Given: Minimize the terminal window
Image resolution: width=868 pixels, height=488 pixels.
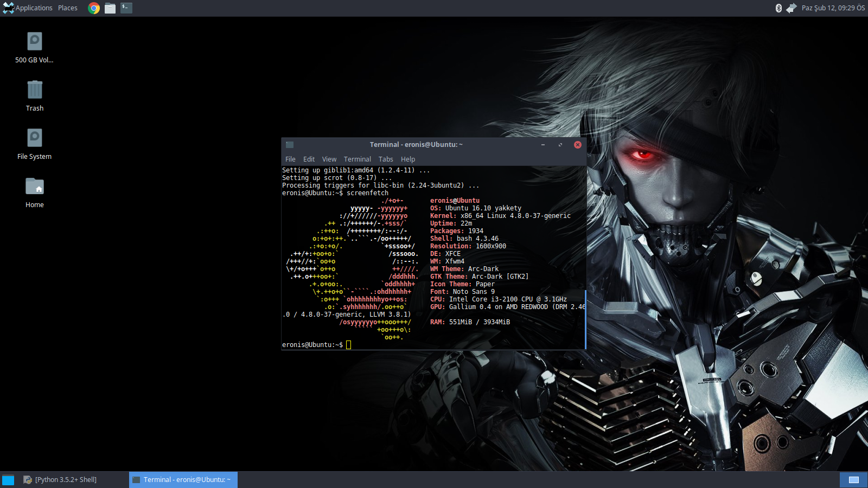Looking at the screenshot, I should [x=543, y=145].
